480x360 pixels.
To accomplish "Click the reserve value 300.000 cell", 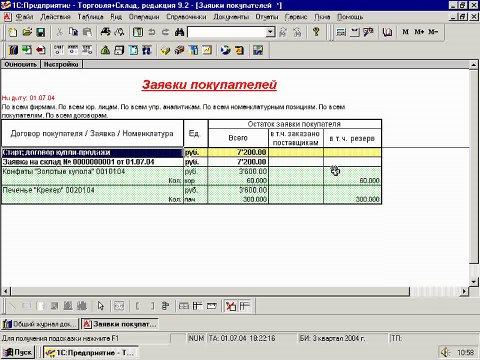I will 353,199.
